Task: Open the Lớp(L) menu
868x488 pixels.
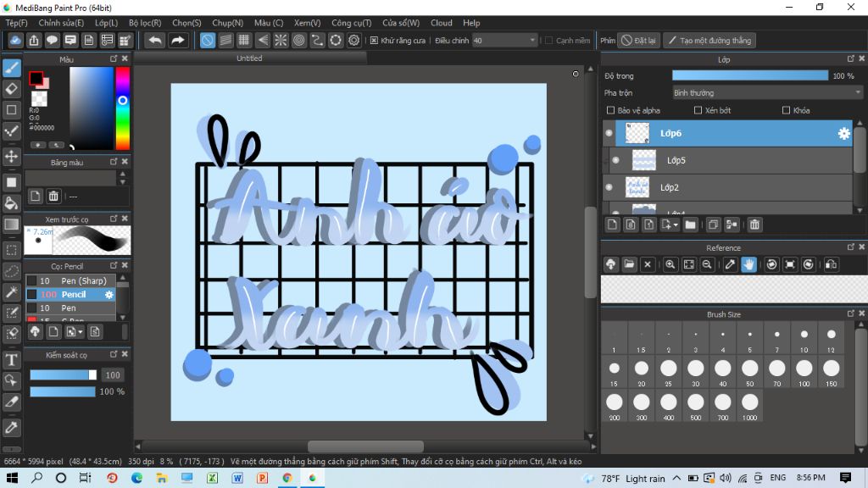Action: 106,23
